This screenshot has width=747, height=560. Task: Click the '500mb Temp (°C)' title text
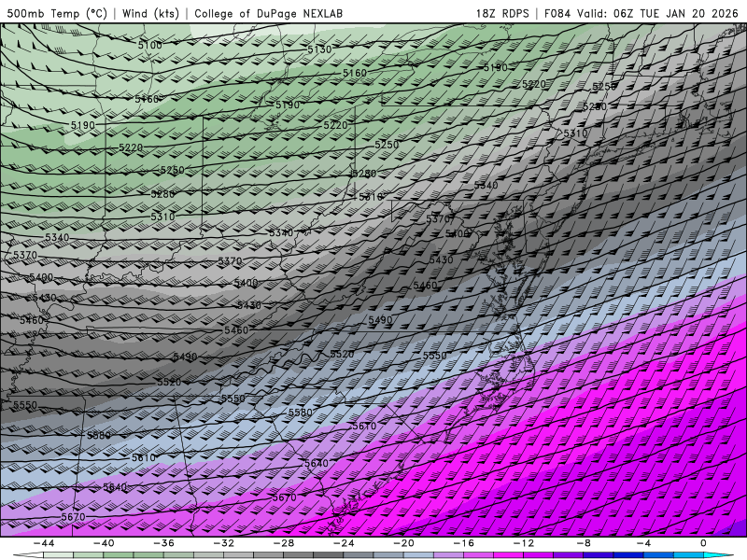tap(57, 13)
